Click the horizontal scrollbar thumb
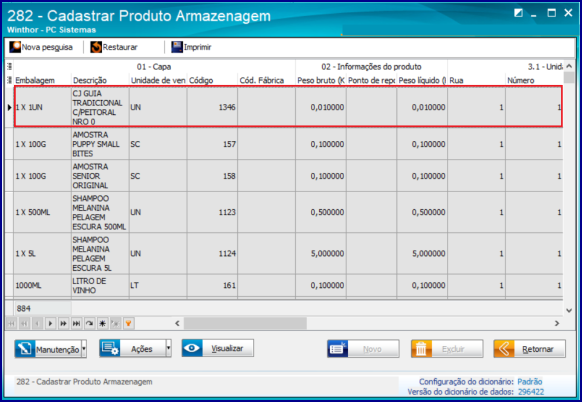Viewport: 582px width, 402px height. pos(245,323)
